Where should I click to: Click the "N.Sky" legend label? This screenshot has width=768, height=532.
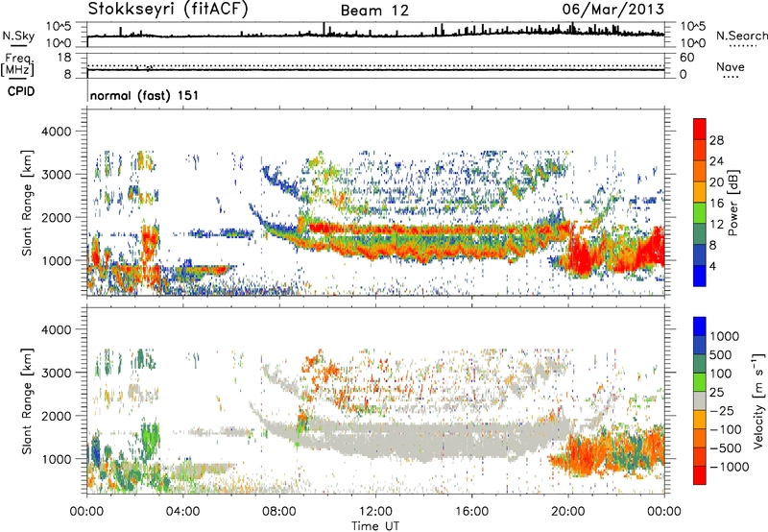coord(18,36)
